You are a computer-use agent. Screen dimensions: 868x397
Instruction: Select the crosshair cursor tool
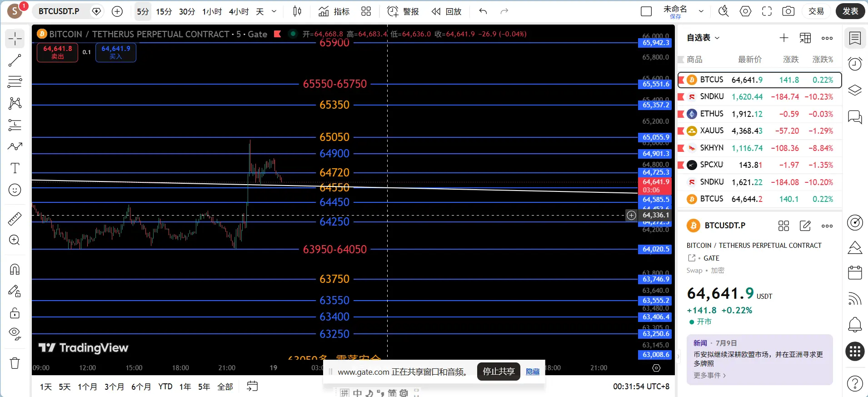tap(15, 39)
